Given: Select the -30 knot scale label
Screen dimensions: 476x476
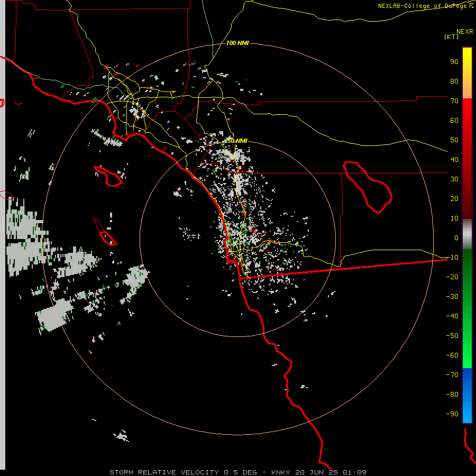Looking at the screenshot, I should [x=452, y=297].
